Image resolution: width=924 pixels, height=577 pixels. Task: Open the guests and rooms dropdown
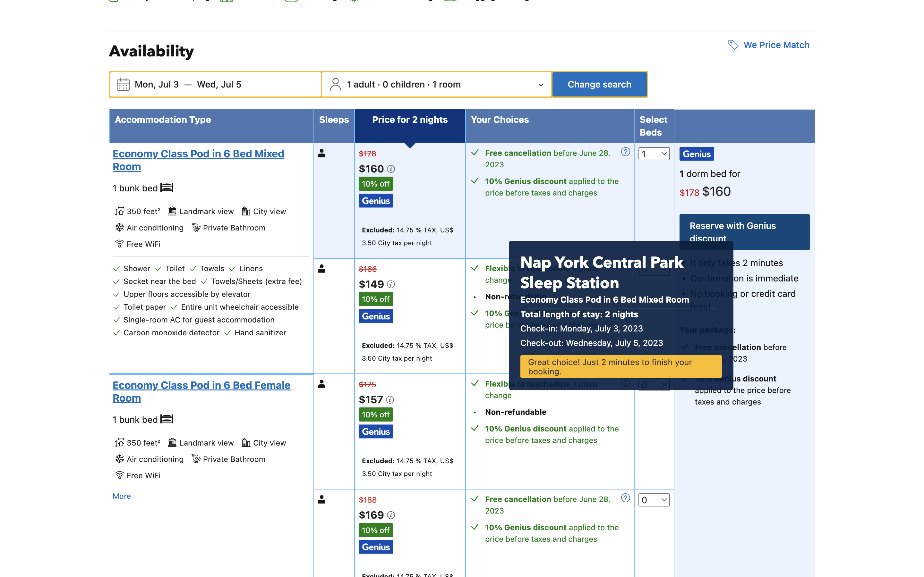tap(436, 84)
